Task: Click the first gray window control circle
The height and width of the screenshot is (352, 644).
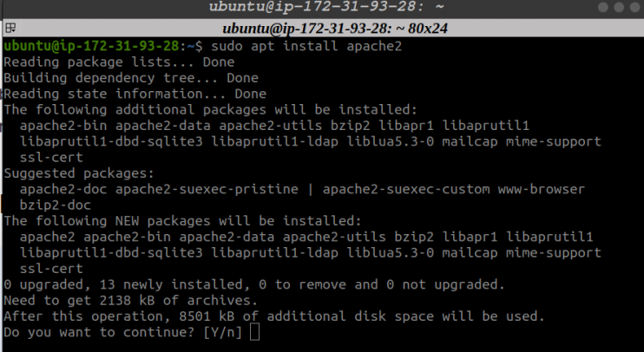Action: click(x=603, y=8)
